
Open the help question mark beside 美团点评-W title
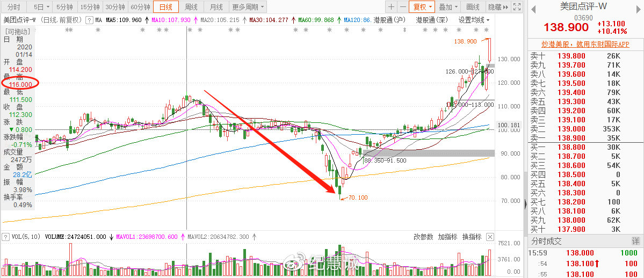[x=88, y=20]
